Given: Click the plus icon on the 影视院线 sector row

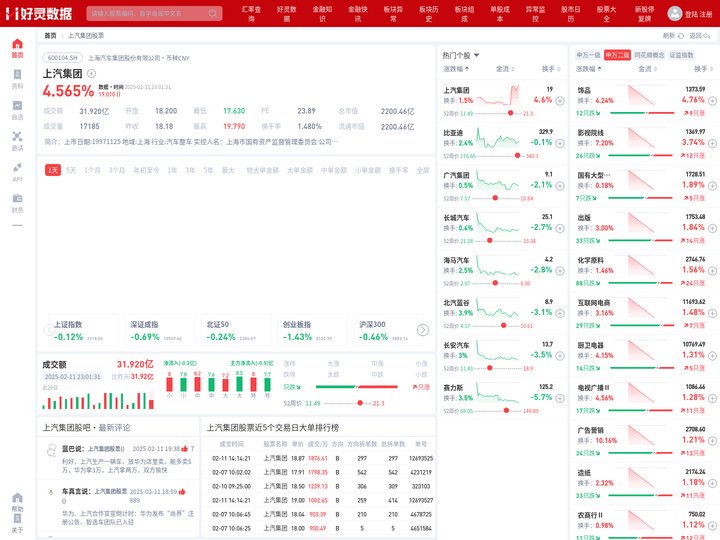Looking at the screenshot, I should click(x=712, y=143).
